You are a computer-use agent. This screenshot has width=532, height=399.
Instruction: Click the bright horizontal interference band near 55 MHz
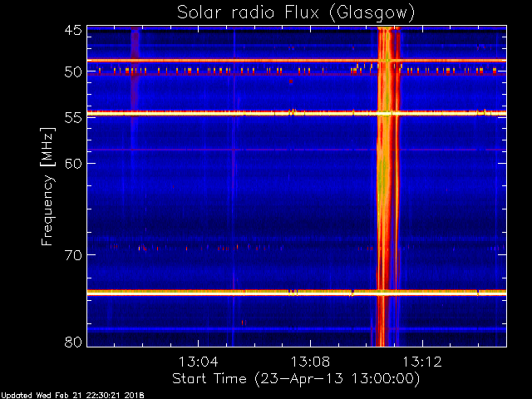(297, 113)
